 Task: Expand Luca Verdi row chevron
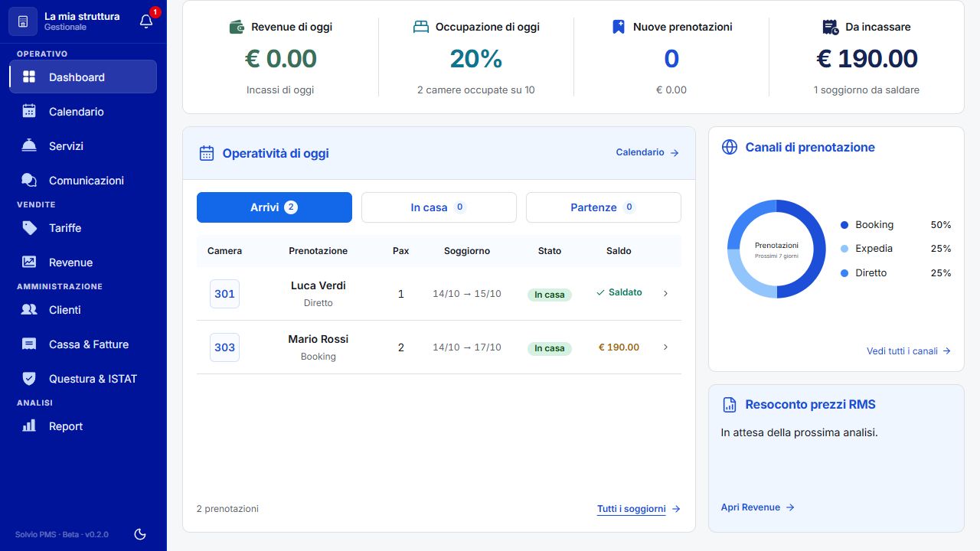coord(665,293)
